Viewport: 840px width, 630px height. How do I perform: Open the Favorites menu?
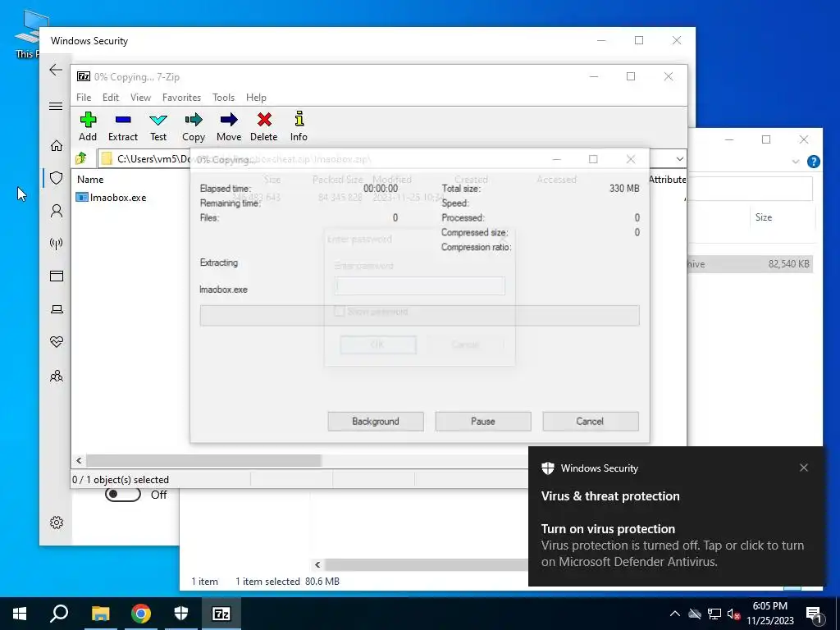point(181,98)
